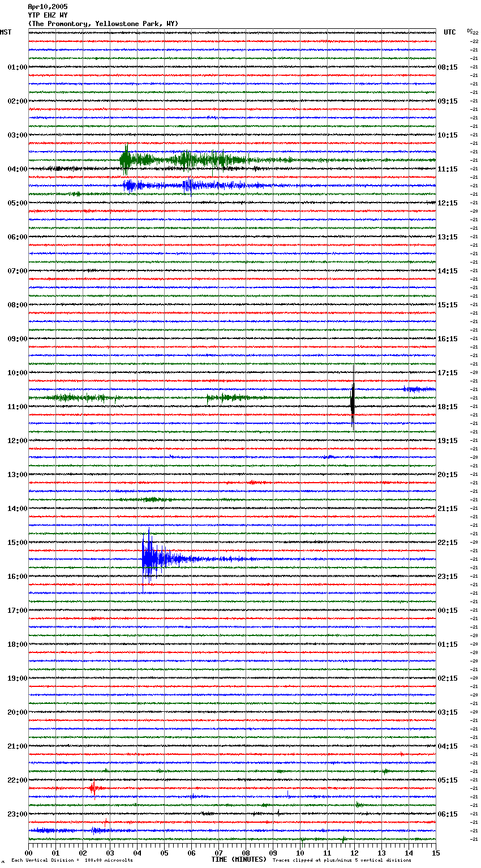Click the UTC timezone header label
The image size is (481, 868).
450,32
